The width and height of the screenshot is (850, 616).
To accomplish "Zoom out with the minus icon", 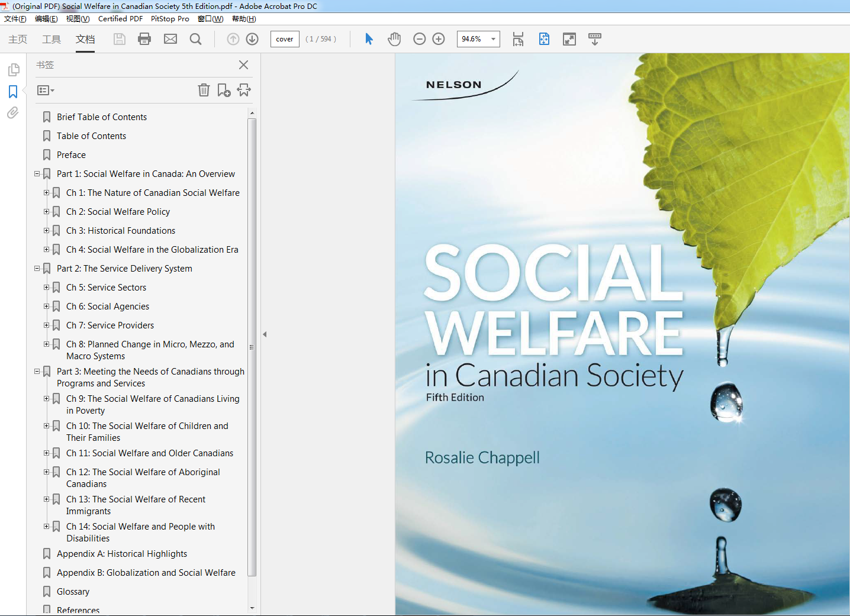I will pyautogui.click(x=420, y=39).
